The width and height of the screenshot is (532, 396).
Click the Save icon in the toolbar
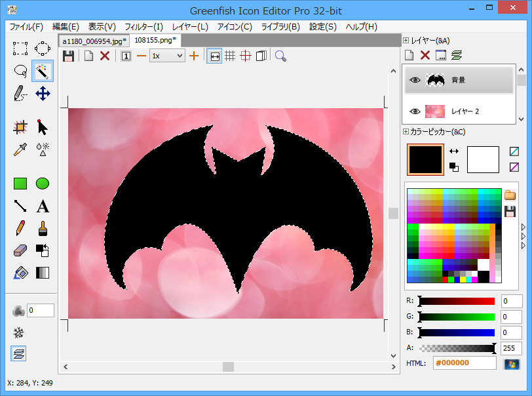click(x=68, y=56)
